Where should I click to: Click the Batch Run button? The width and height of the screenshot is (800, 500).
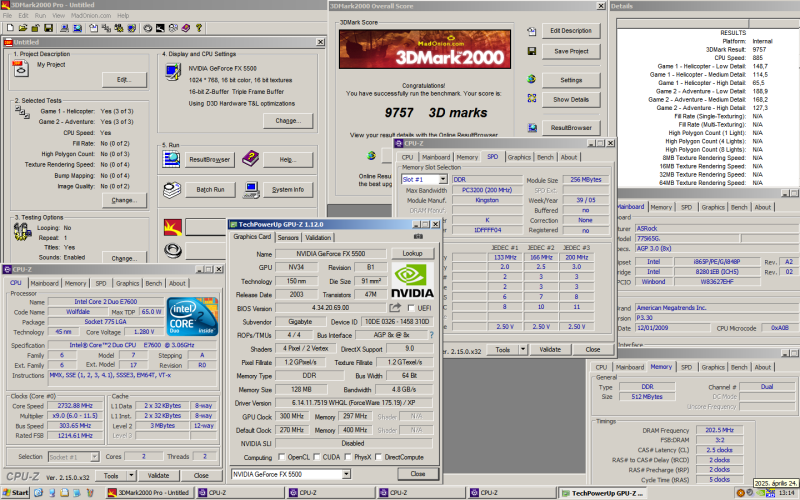(x=210, y=190)
